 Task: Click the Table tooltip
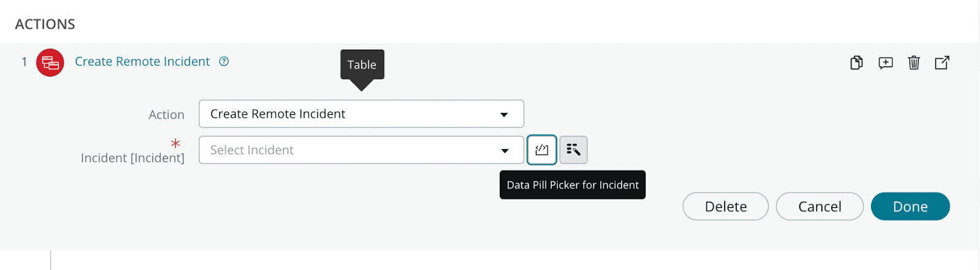click(362, 64)
